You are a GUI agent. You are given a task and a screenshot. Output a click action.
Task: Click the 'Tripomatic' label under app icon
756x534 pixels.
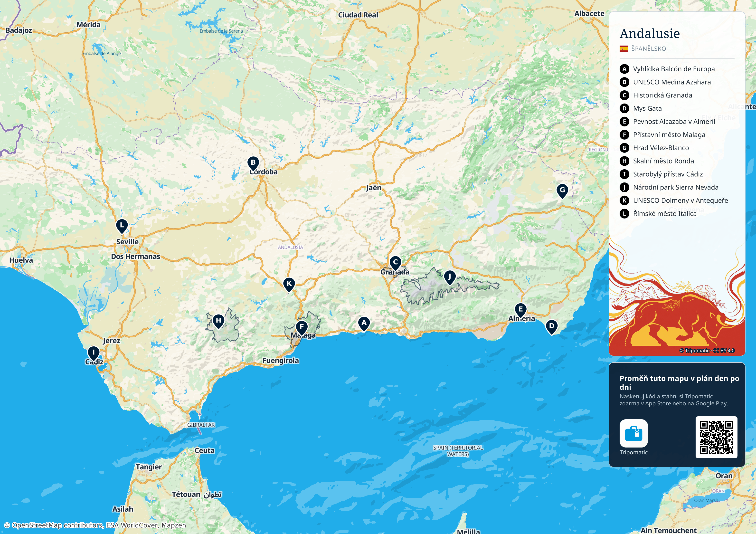pyautogui.click(x=633, y=452)
